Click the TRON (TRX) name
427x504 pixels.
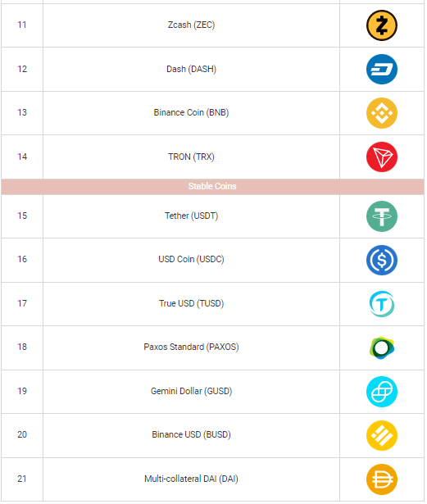click(191, 157)
